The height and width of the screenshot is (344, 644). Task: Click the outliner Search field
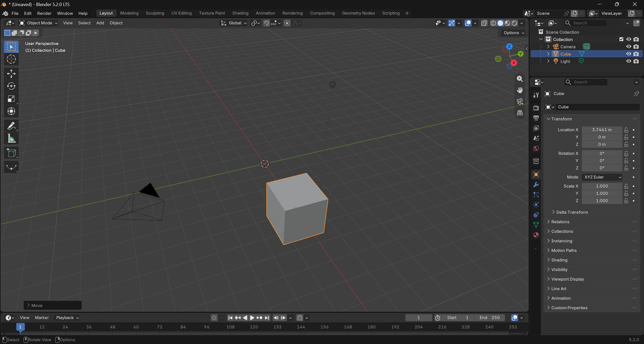click(585, 23)
